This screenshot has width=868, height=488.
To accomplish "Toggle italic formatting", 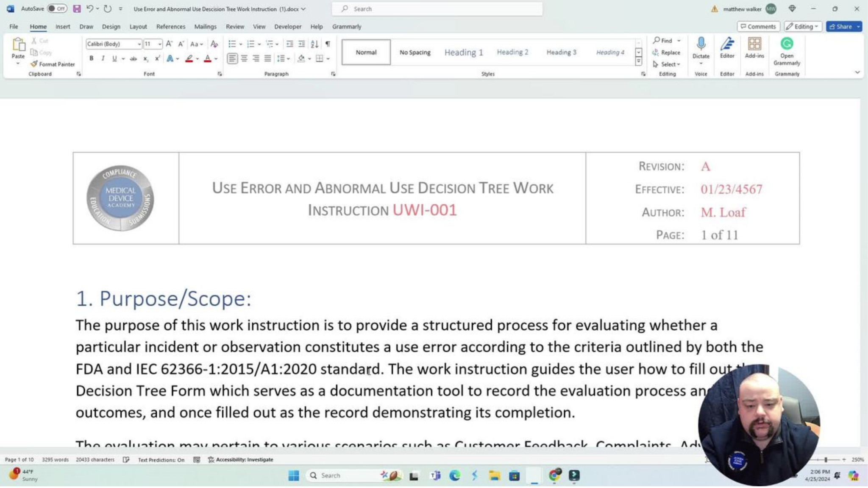I will (103, 59).
